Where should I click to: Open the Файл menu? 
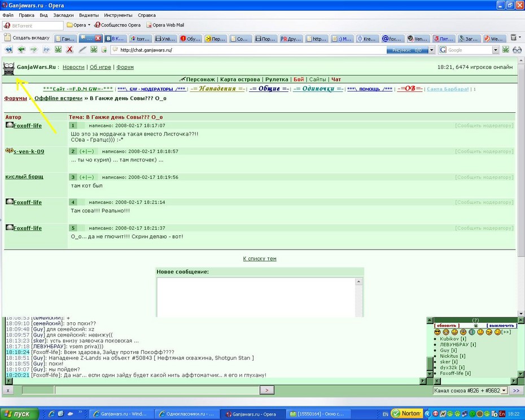[8, 15]
